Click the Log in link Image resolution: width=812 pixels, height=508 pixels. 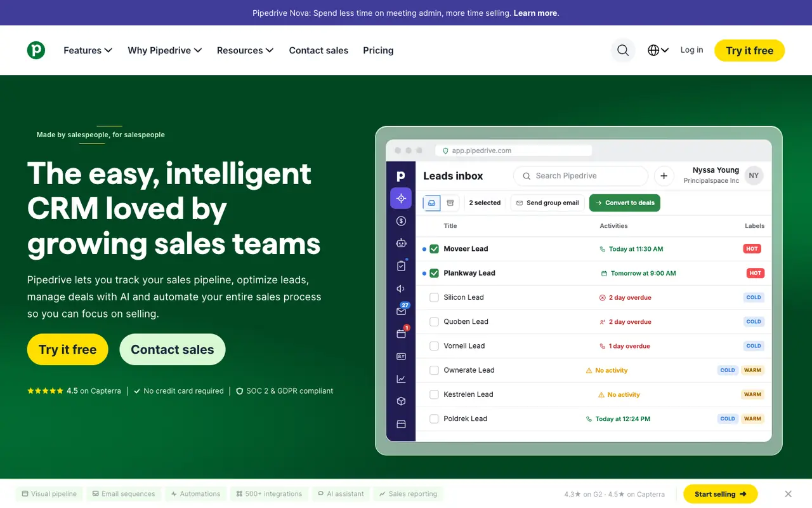click(691, 50)
